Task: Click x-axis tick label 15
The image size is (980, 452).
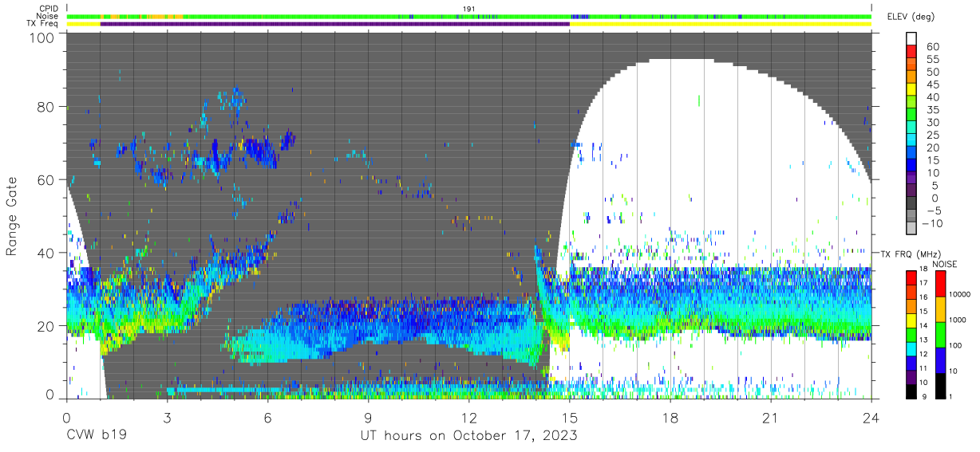Action: click(570, 418)
